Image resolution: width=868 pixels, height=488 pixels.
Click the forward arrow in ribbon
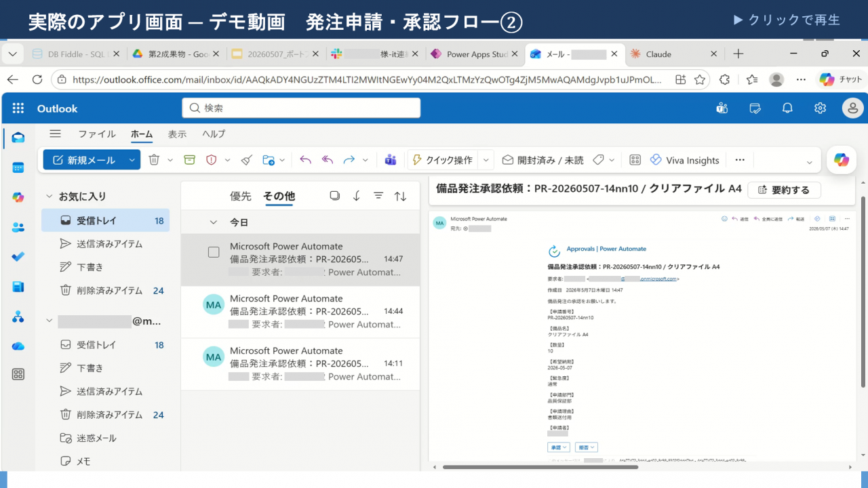pos(349,160)
